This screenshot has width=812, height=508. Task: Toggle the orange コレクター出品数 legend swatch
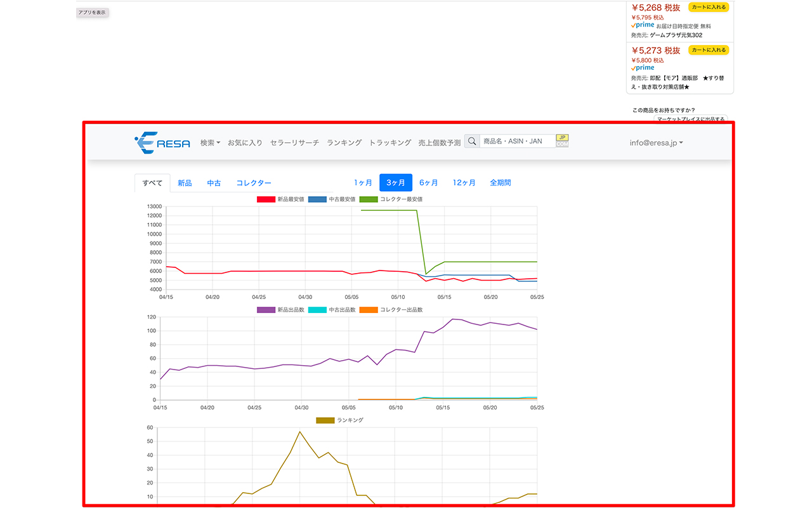(x=369, y=310)
